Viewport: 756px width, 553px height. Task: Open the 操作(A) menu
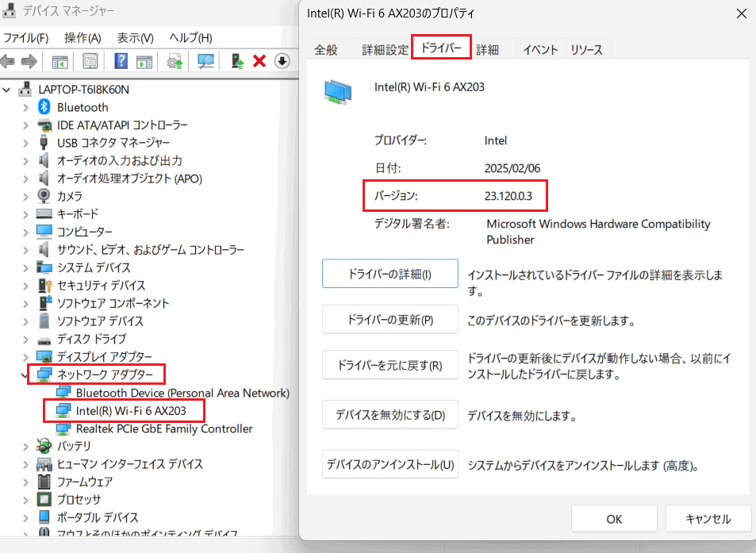[x=83, y=38]
